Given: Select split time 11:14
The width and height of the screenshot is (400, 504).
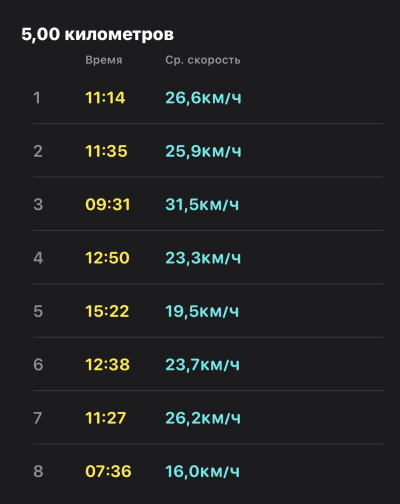Looking at the screenshot, I should (105, 98).
